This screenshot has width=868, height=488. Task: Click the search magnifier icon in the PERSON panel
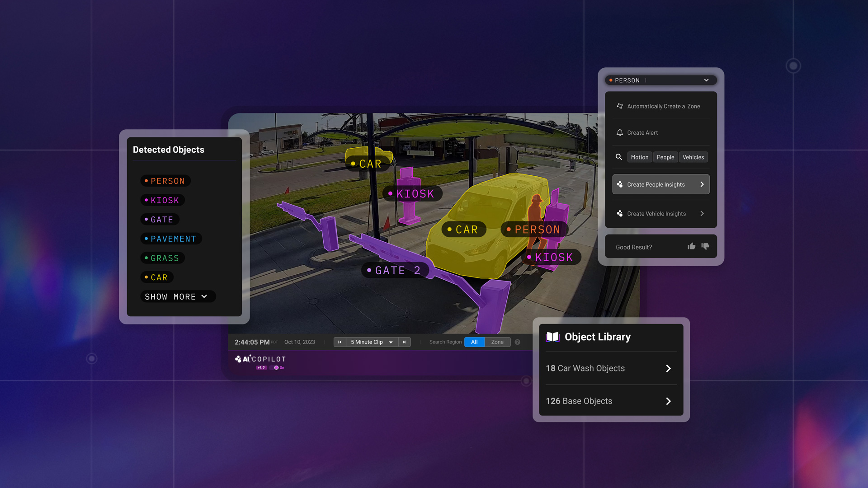[619, 157]
